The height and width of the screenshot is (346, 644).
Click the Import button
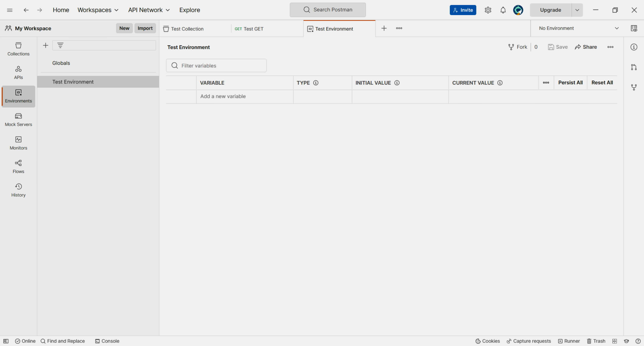pos(145,28)
